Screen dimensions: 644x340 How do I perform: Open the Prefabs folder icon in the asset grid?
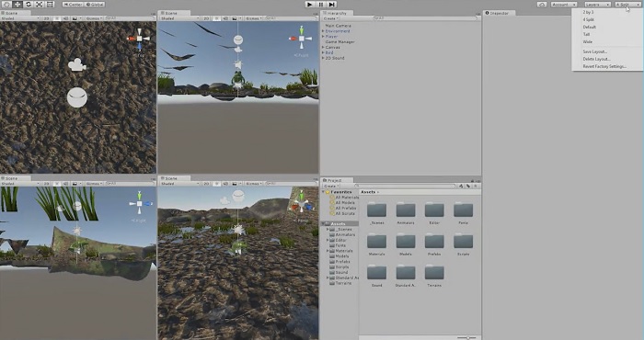pos(434,241)
